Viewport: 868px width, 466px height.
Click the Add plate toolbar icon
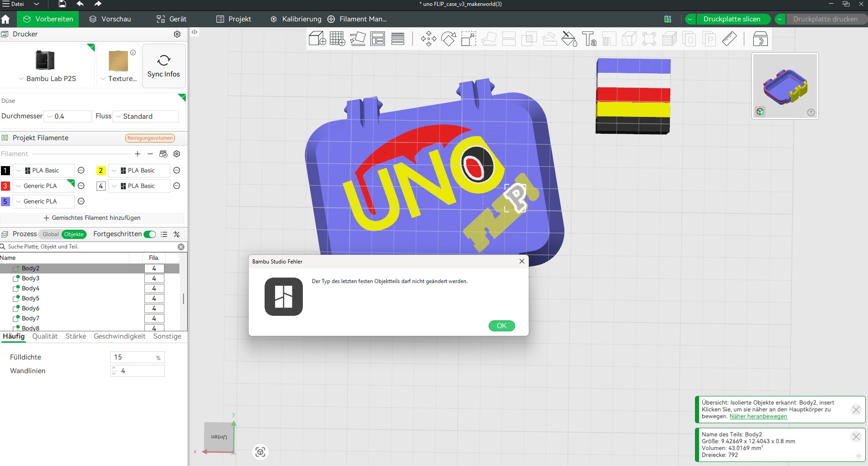tap(337, 39)
